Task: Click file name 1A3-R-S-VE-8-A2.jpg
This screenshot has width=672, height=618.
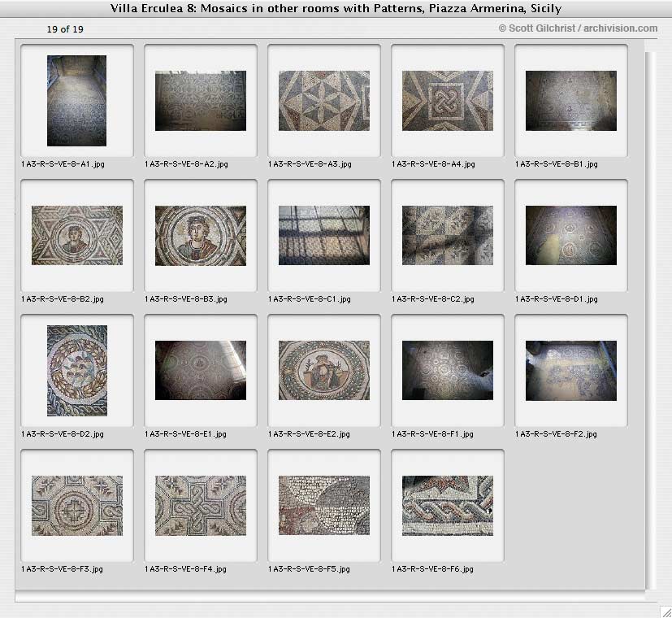Action: [186, 163]
